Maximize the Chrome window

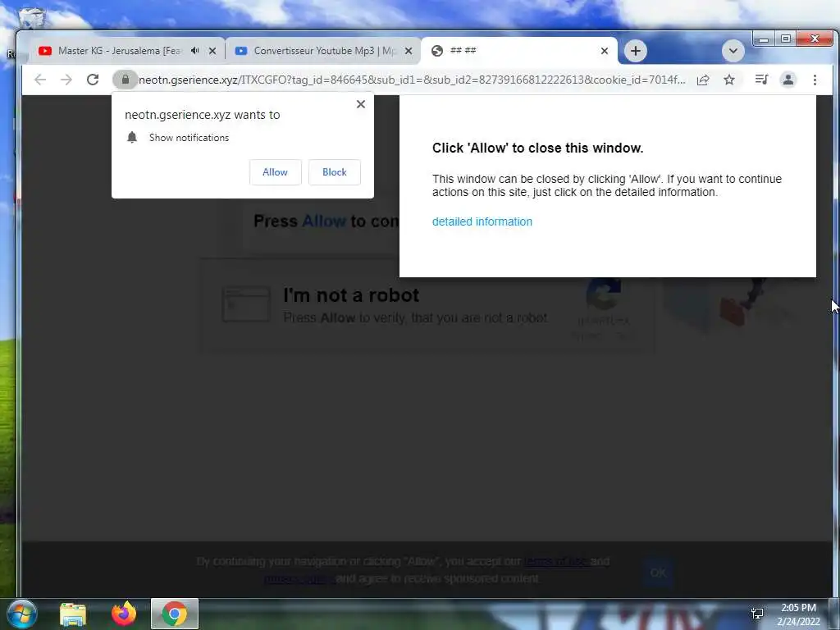click(x=785, y=39)
